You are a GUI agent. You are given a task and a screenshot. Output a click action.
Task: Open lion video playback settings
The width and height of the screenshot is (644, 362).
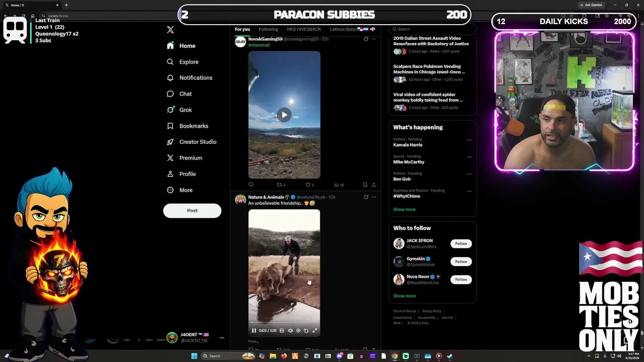click(x=298, y=331)
